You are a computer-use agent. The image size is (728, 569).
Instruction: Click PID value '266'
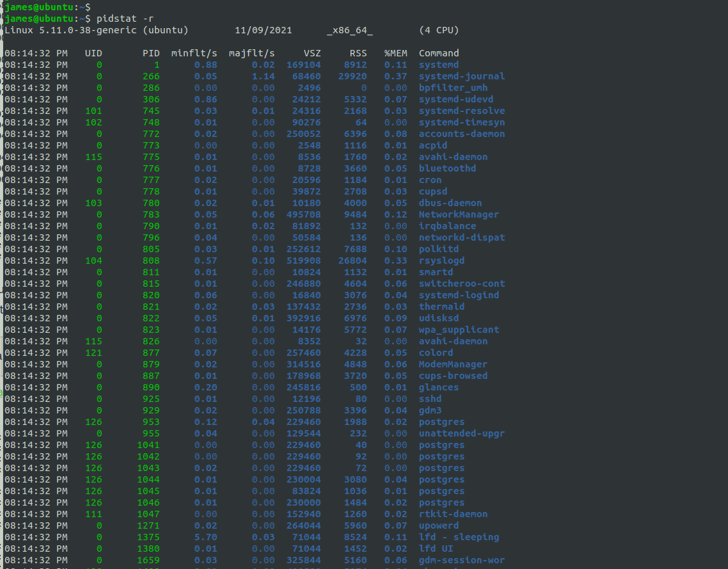tap(151, 76)
